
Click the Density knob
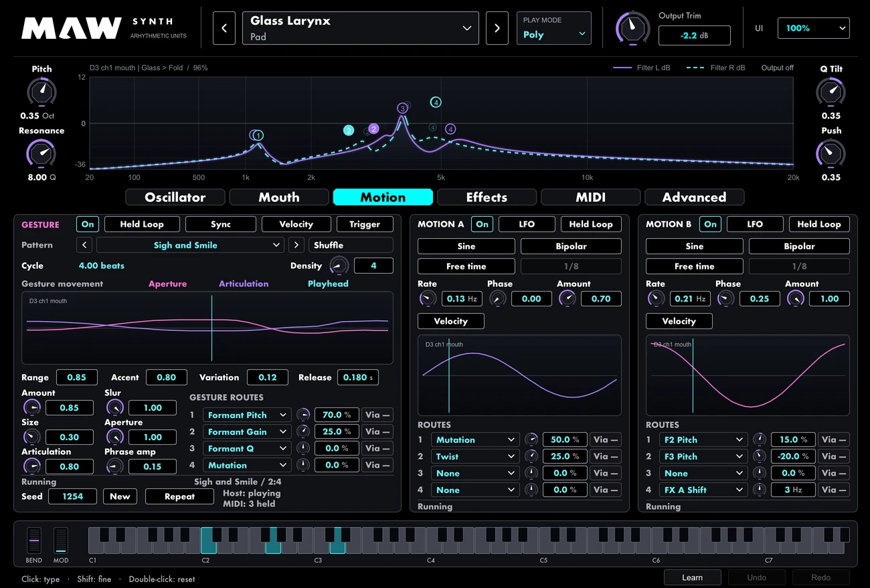[339, 266]
